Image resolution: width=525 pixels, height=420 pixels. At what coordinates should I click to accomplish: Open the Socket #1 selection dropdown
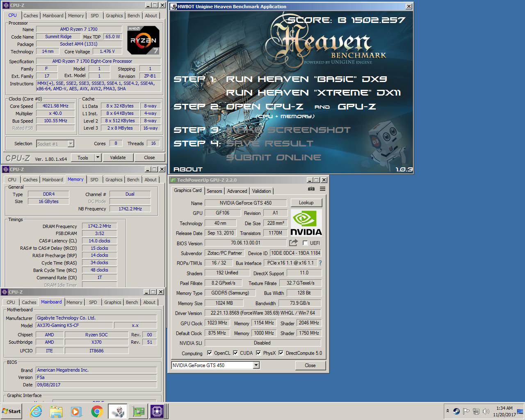[71, 144]
